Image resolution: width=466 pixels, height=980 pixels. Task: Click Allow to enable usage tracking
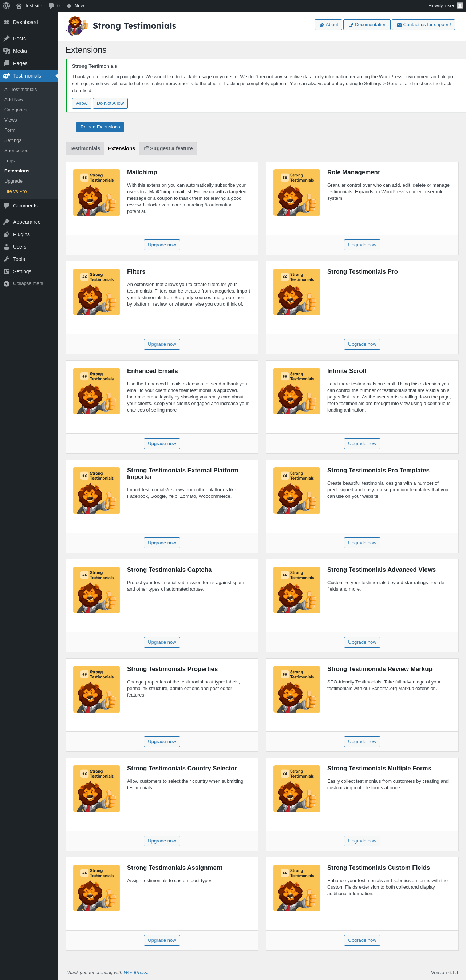click(82, 103)
